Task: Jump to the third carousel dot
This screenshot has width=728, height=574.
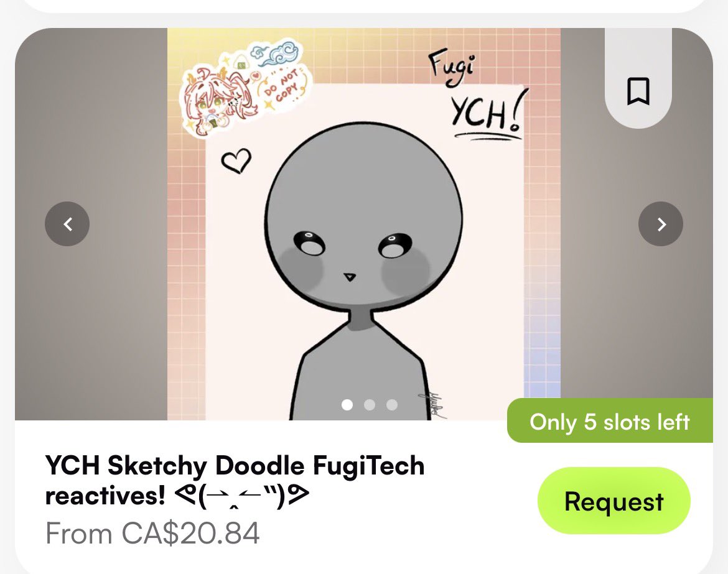Action: [x=392, y=405]
